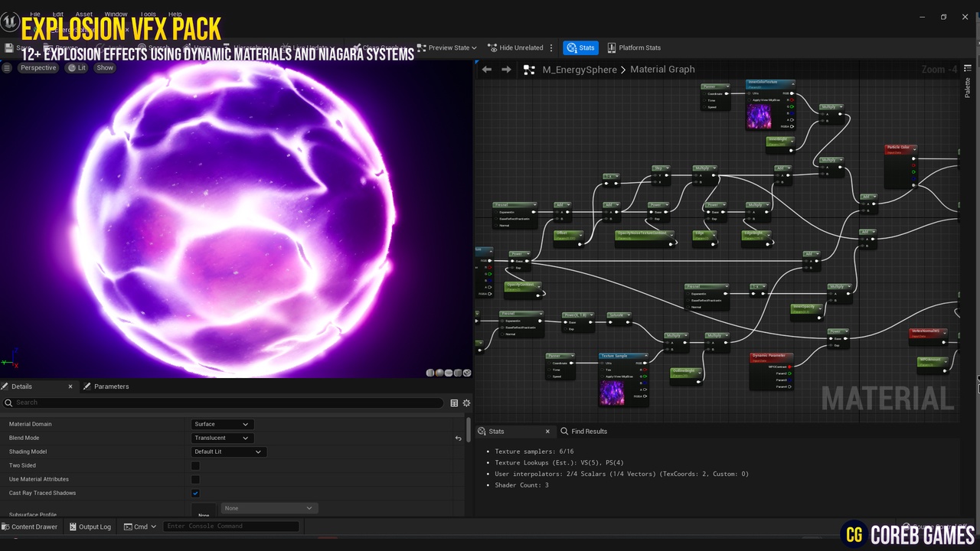This screenshot has height=551, width=980.
Task: Click the Unreal Engine logo icon
Action: 10,23
